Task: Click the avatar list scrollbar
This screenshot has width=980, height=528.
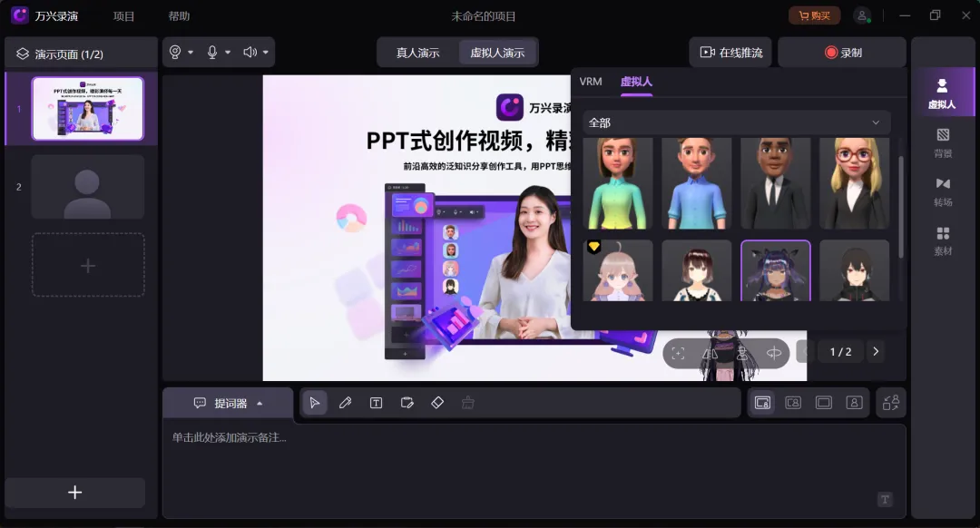Action: click(901, 206)
